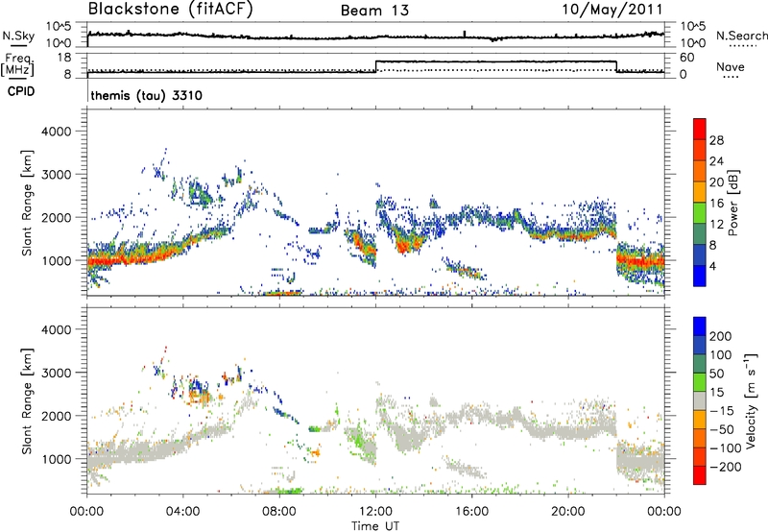Click the gray -15 to 15 velocity swatch

click(x=700, y=401)
